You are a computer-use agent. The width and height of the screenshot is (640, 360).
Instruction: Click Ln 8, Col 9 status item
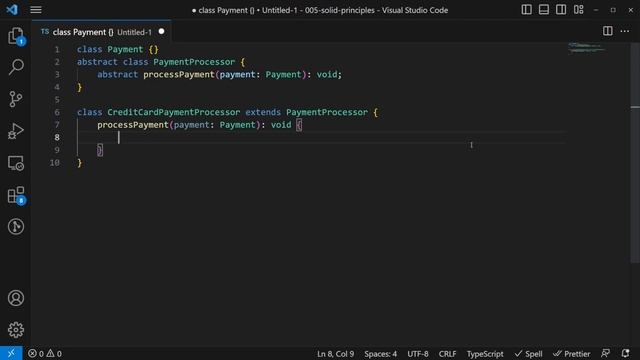click(x=336, y=354)
